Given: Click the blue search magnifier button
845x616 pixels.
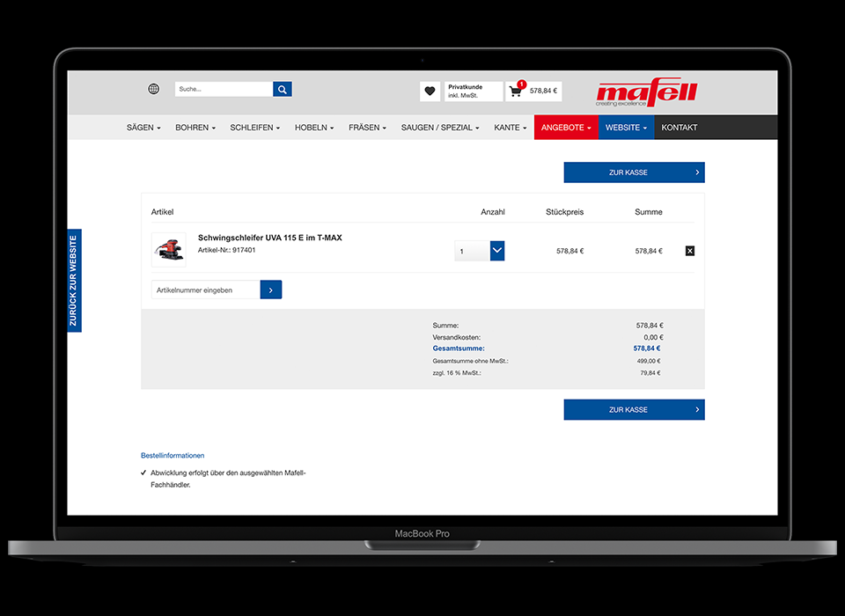Looking at the screenshot, I should (283, 89).
